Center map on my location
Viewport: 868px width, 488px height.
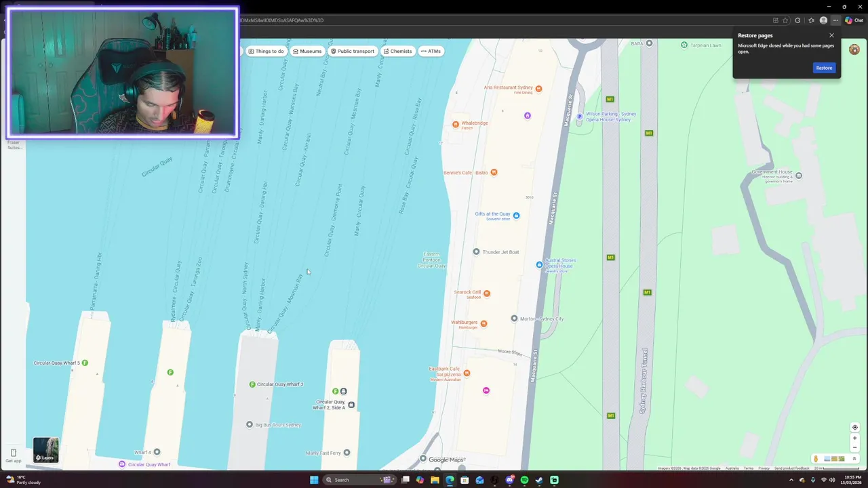[x=855, y=427]
